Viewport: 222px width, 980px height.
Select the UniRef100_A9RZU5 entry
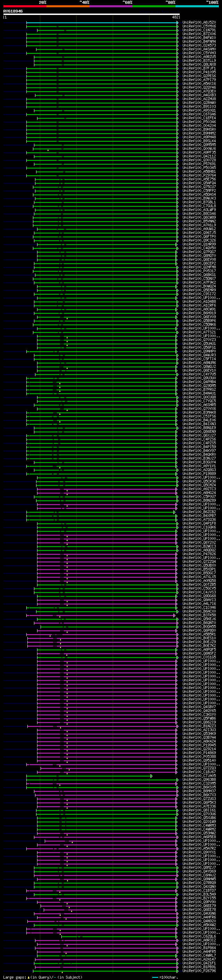pos(199,57)
